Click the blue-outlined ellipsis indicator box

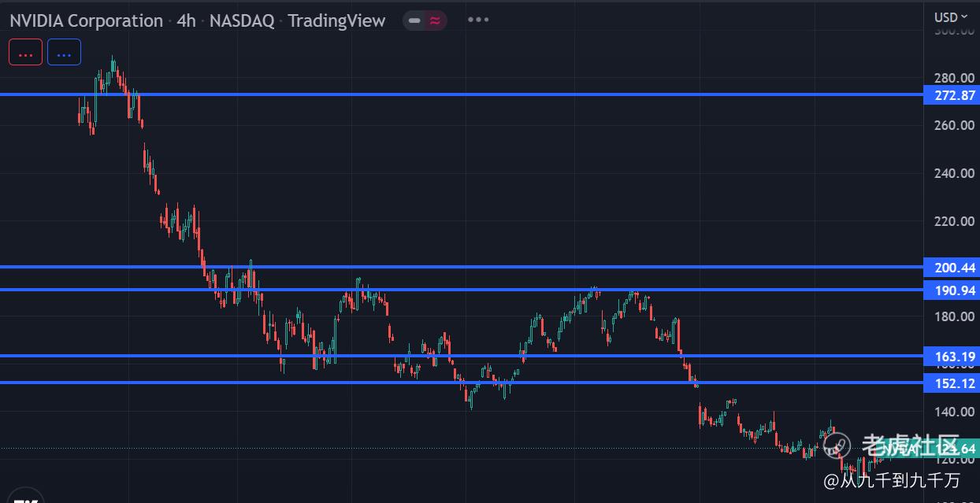(64, 53)
